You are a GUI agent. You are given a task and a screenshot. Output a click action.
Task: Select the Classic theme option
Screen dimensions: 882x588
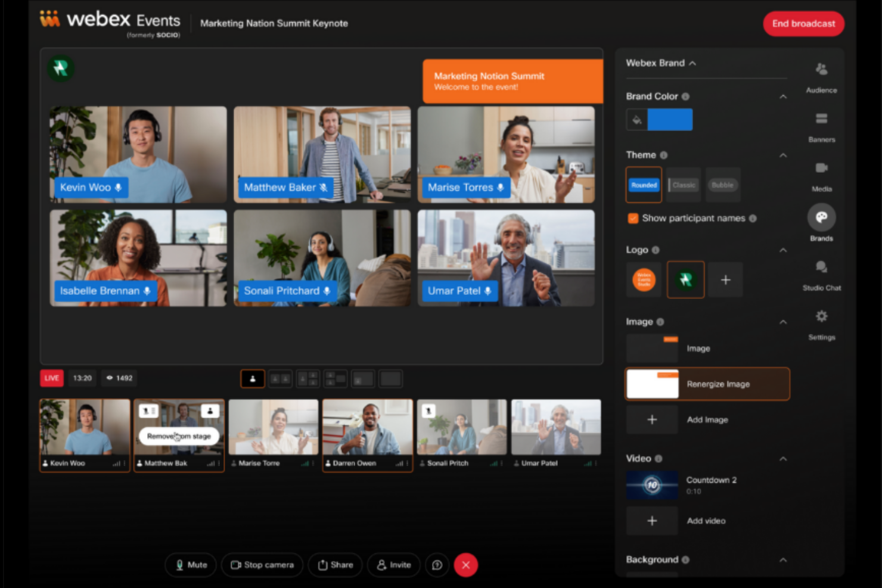tap(683, 185)
